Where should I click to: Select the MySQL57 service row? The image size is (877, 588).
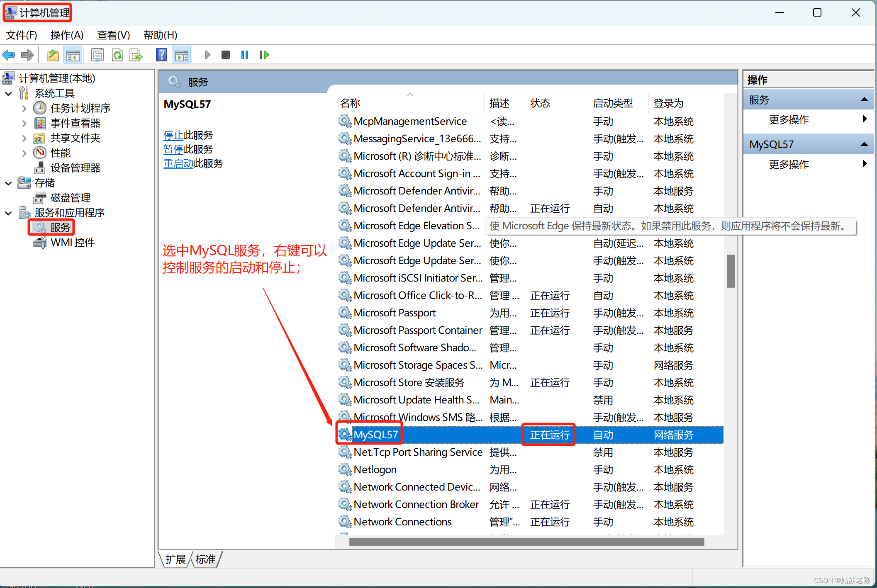click(530, 435)
